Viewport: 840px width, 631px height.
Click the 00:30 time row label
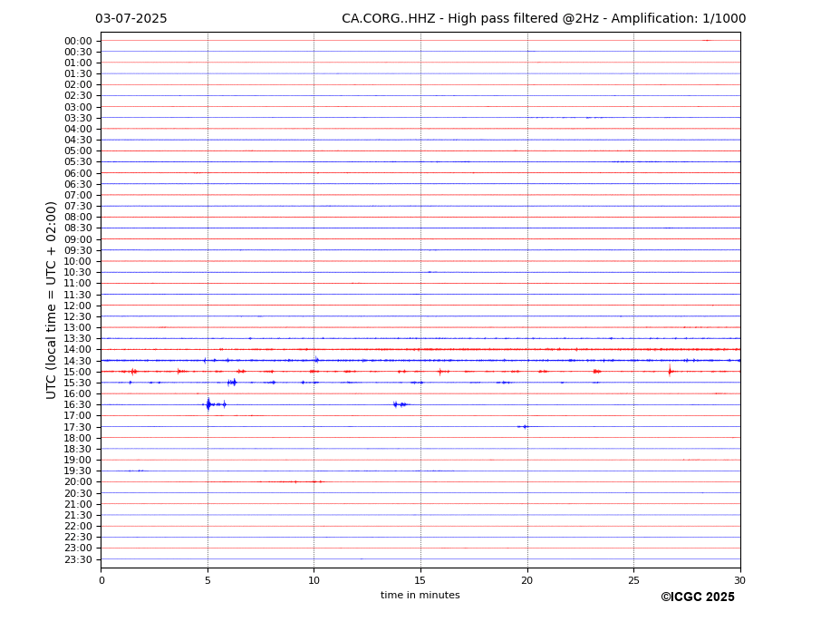78,52
